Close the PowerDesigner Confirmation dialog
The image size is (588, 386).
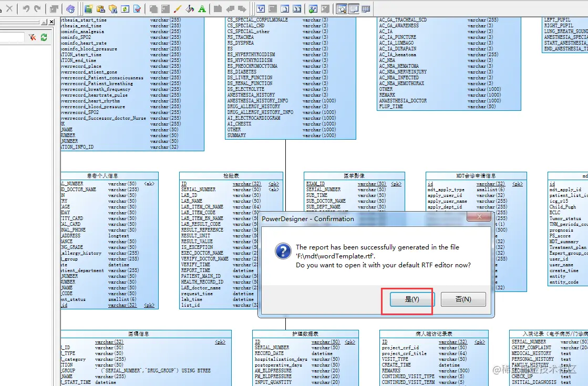[479, 216]
